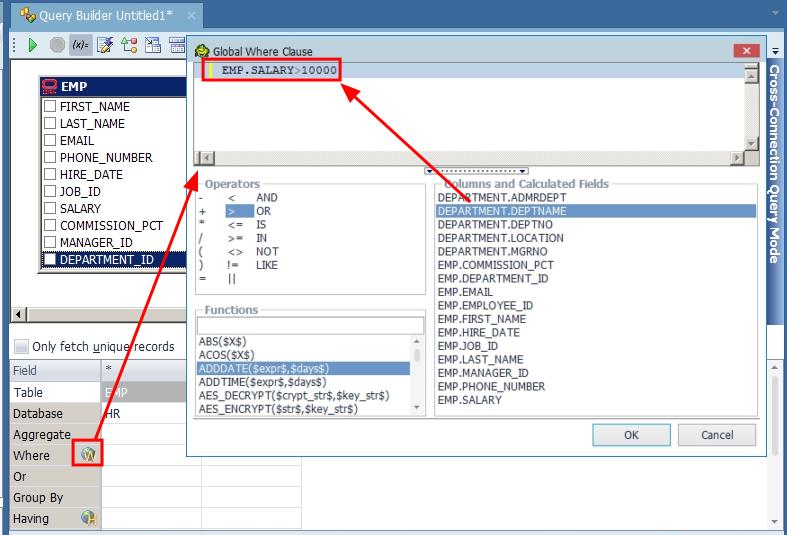Open the Global Having clause icon
This screenshot has width=787, height=535.
(x=89, y=518)
